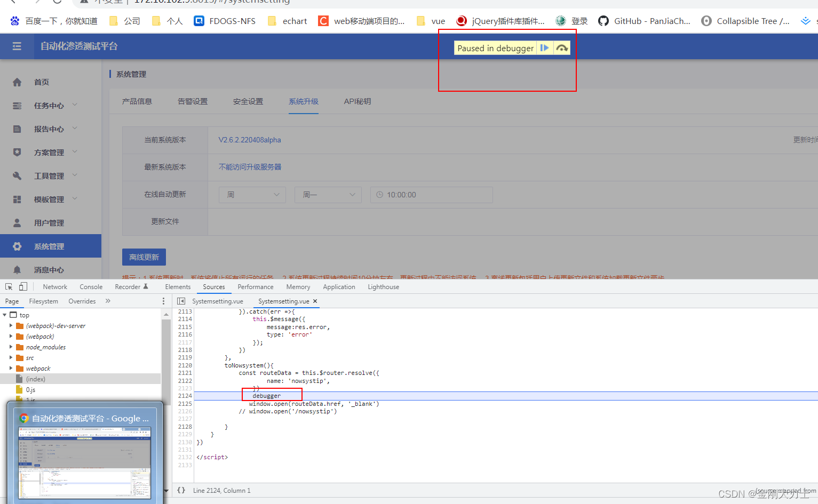Click the Chrome window preview thumbnail
This screenshot has width=818, height=504.
[x=85, y=462]
